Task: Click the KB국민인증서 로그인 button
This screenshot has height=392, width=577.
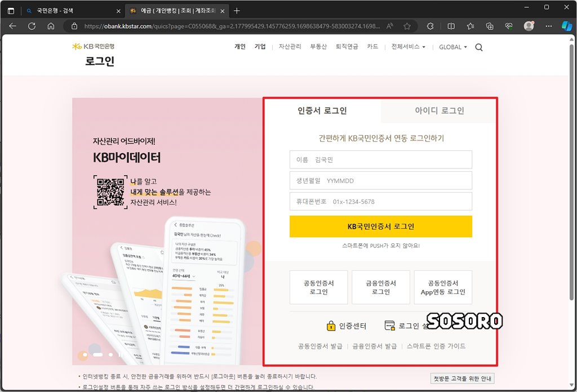Action: [x=380, y=226]
